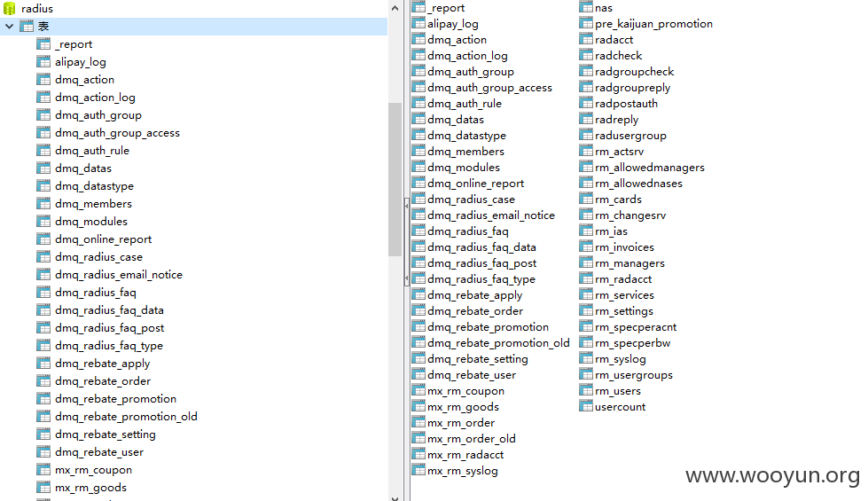
Task: Select radpostauth in the table list
Action: pos(626,104)
